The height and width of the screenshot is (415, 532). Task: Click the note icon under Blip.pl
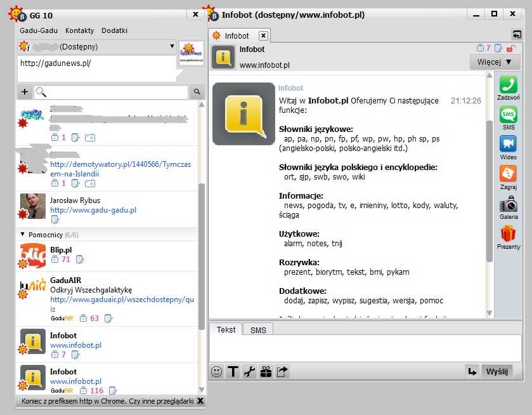[x=80, y=260]
